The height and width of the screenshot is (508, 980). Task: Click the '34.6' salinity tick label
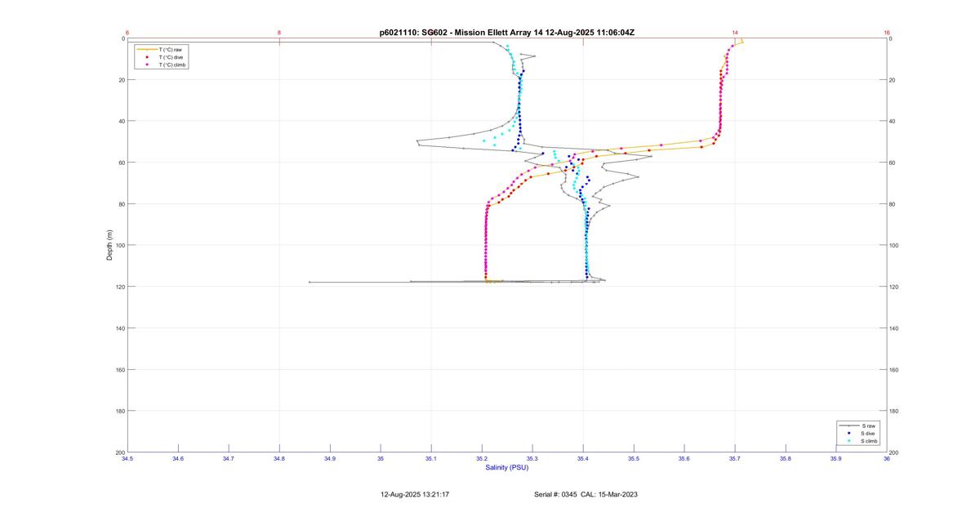click(x=178, y=459)
